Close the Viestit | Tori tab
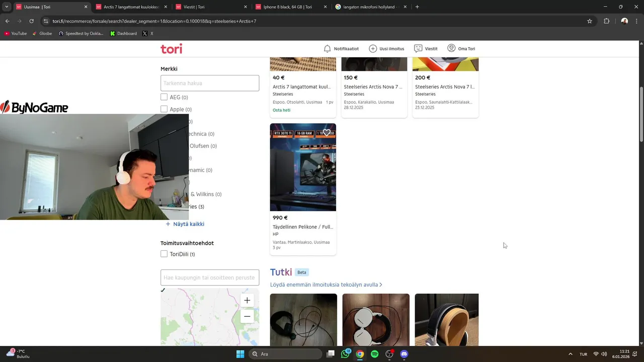 coord(246,7)
